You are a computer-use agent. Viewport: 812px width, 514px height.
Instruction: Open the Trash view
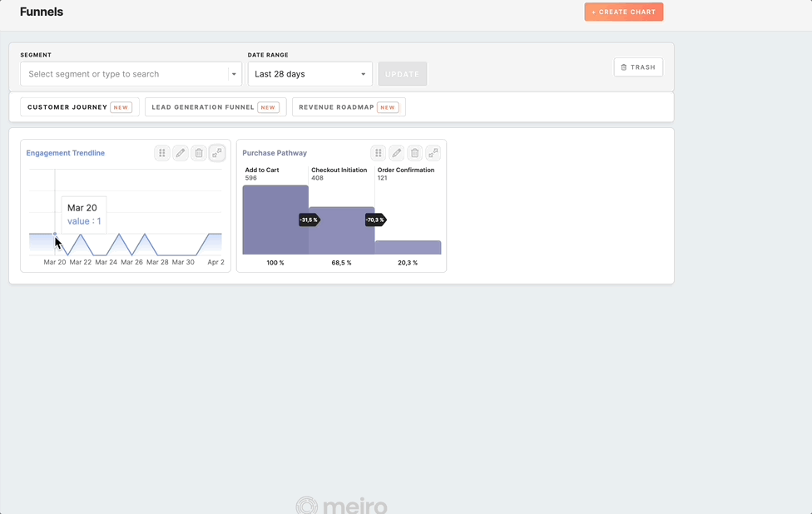pos(638,67)
